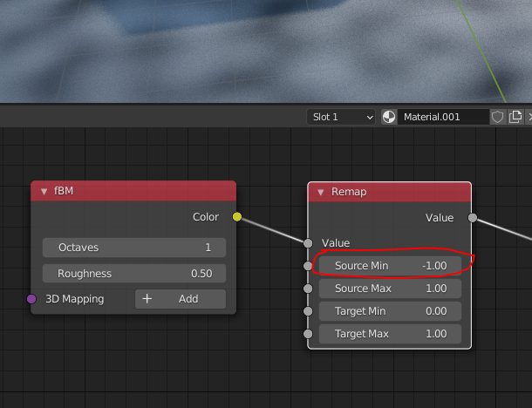Open the Slot 1 dropdown
This screenshot has height=408, width=532.
pos(341,117)
